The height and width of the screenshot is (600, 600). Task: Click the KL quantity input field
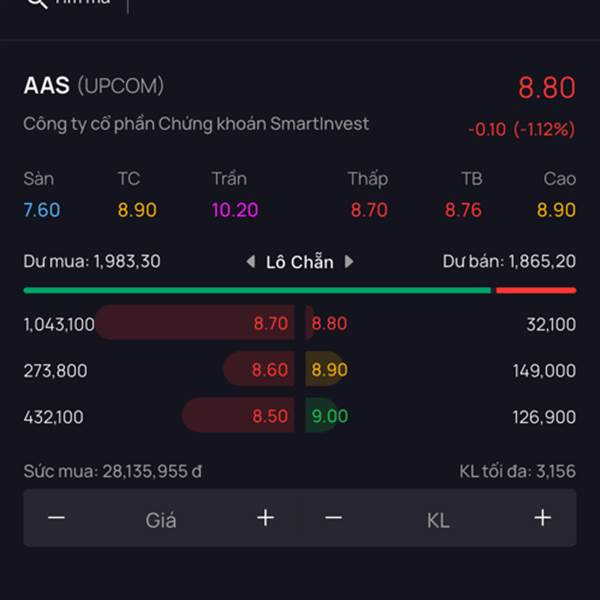(x=438, y=520)
